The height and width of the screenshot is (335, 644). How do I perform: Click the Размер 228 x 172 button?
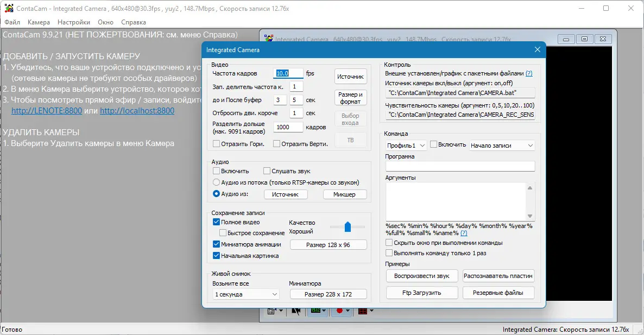pos(328,294)
